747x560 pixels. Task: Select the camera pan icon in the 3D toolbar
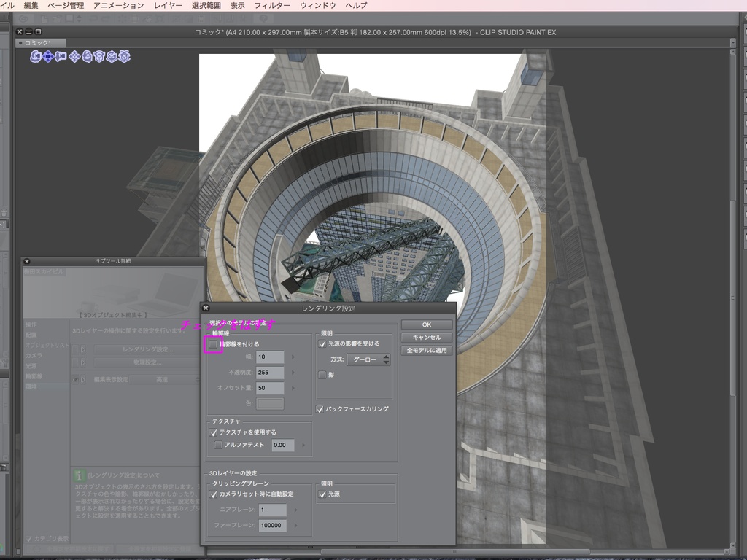point(48,56)
